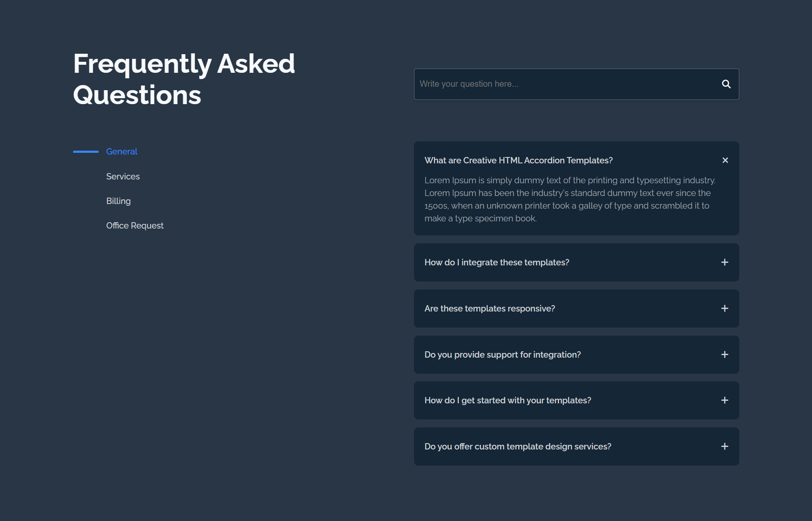Click the plus icon beside getting started question

tap(725, 400)
